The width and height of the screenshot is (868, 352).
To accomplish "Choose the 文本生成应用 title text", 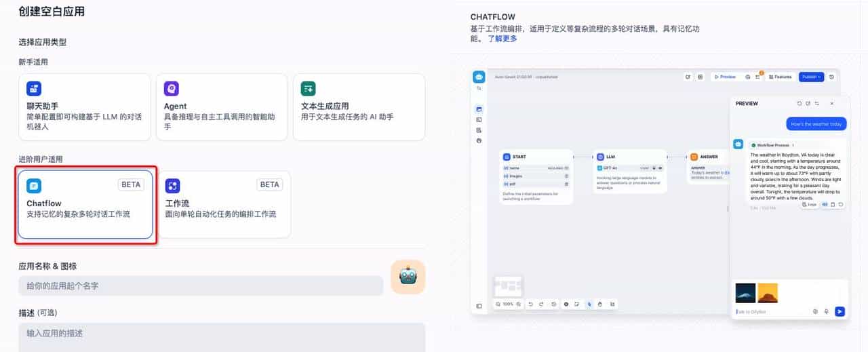I will (x=325, y=106).
